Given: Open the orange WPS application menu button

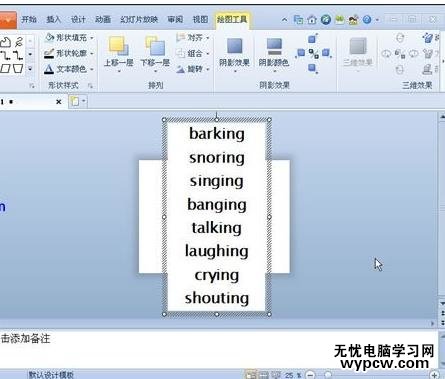Looking at the screenshot, I should click(x=8, y=20).
